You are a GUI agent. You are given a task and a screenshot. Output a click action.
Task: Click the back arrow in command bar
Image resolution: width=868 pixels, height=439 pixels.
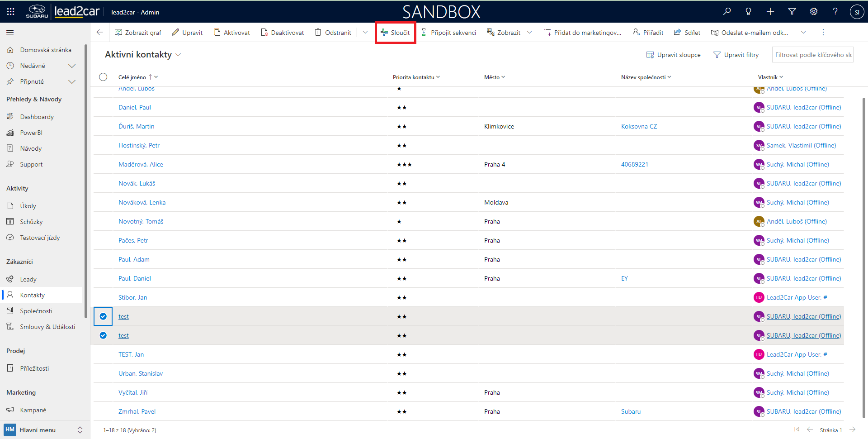[x=100, y=33]
